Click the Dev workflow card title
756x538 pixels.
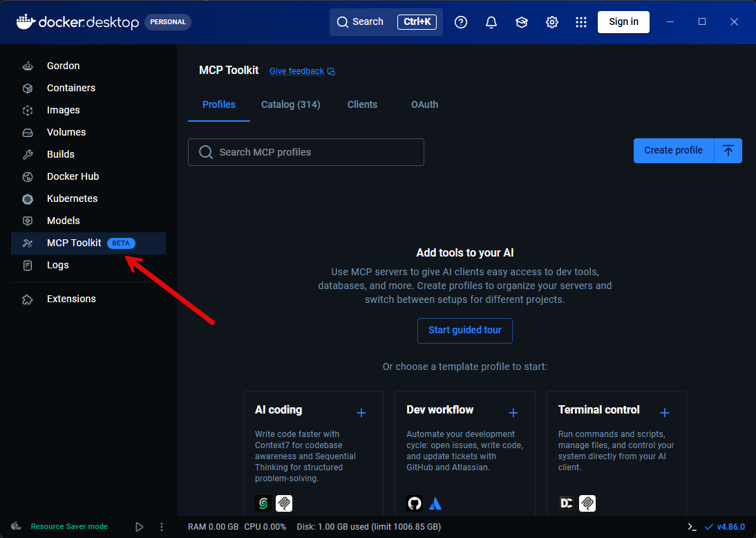point(440,410)
